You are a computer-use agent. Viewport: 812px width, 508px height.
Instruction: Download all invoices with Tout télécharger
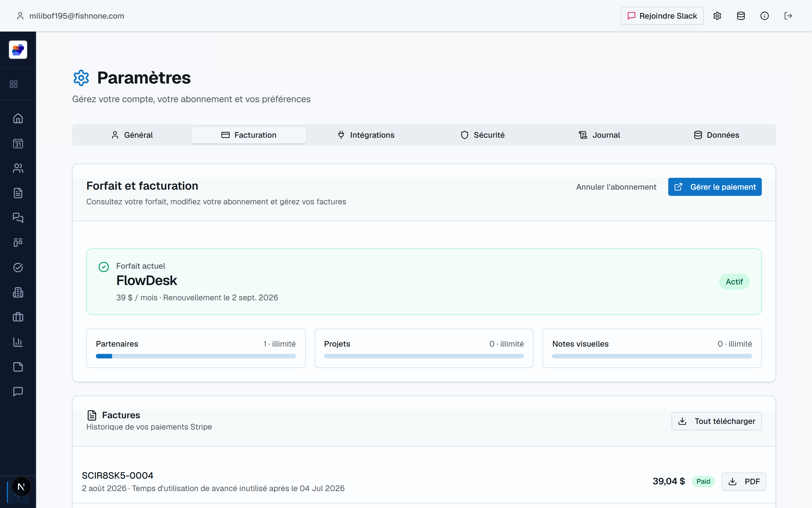716,421
